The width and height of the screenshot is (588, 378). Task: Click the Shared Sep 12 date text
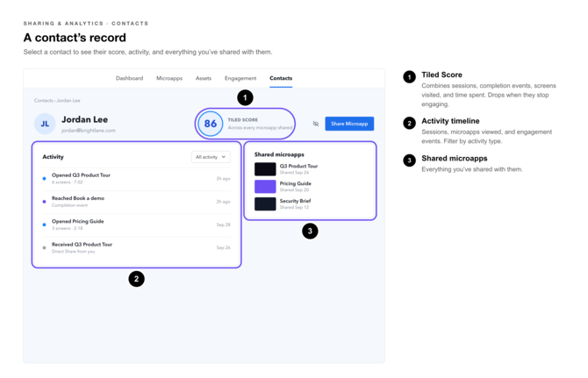(294, 207)
